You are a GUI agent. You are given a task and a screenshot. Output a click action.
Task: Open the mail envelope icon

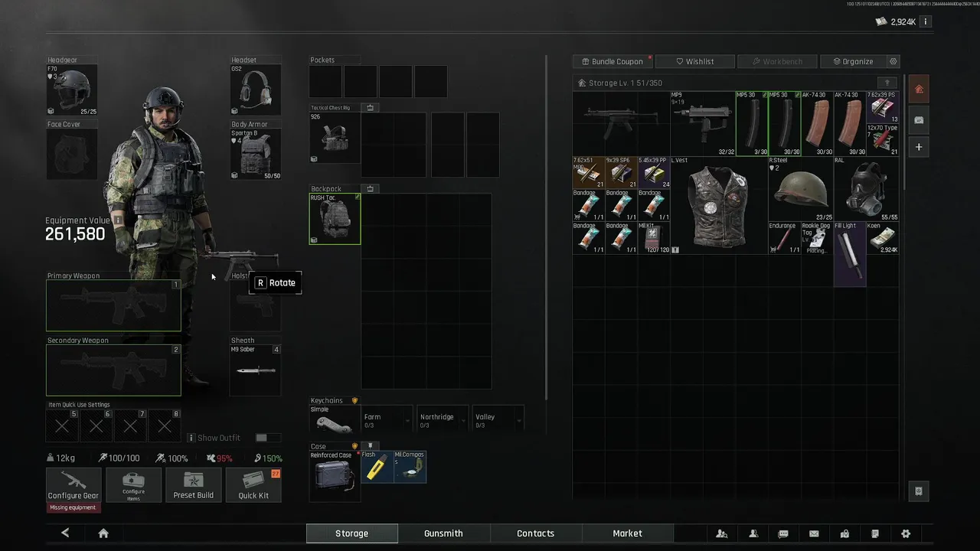point(814,533)
